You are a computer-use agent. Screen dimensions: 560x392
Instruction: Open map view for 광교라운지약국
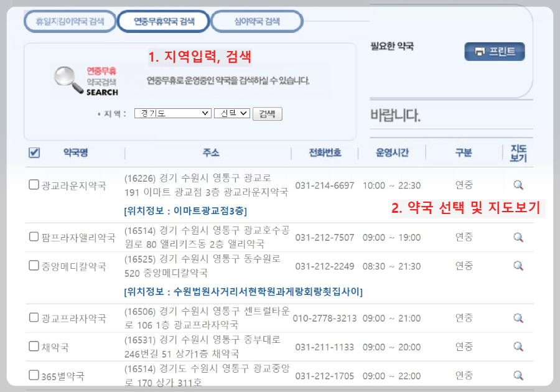coord(518,183)
